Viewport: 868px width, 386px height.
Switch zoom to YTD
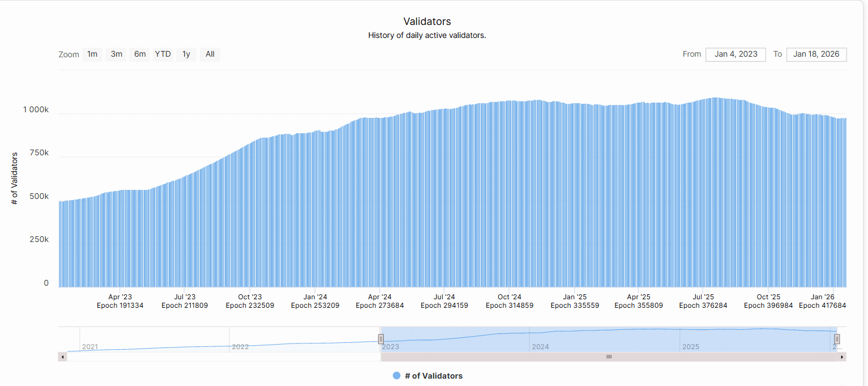(x=163, y=54)
